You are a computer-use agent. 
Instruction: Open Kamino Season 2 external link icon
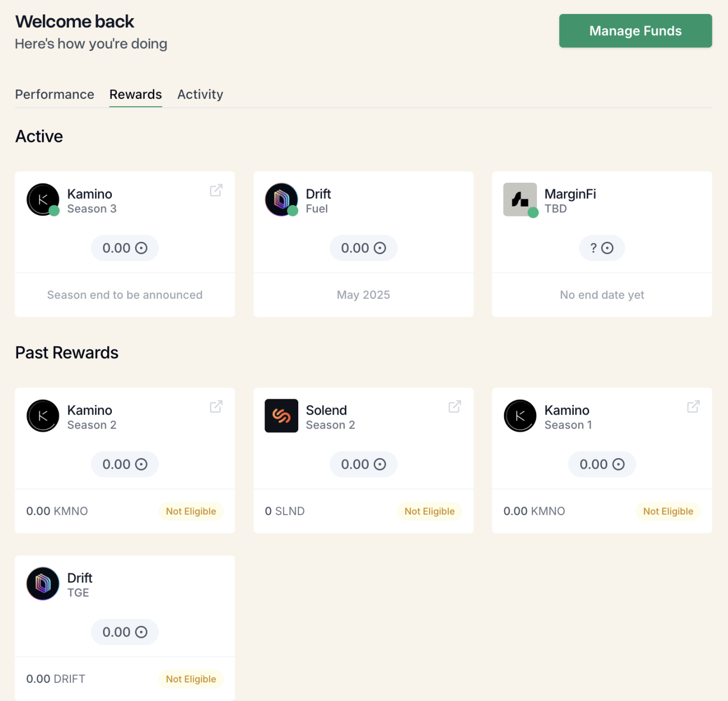point(216,407)
